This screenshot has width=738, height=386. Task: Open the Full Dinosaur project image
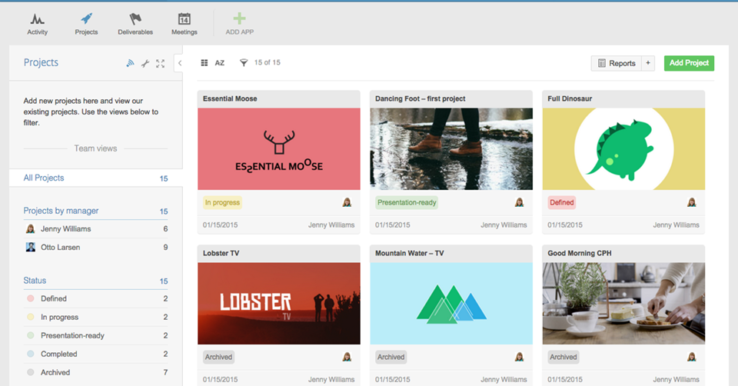coord(624,149)
